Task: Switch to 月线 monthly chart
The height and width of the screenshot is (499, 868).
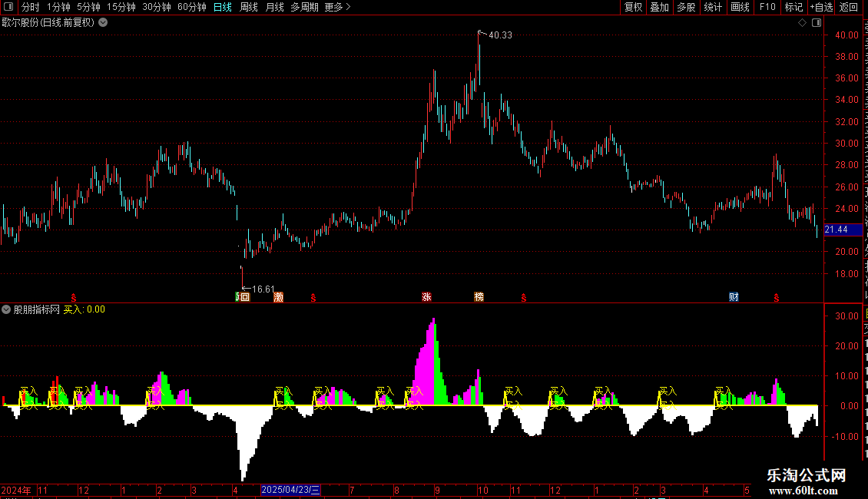Action: point(274,7)
